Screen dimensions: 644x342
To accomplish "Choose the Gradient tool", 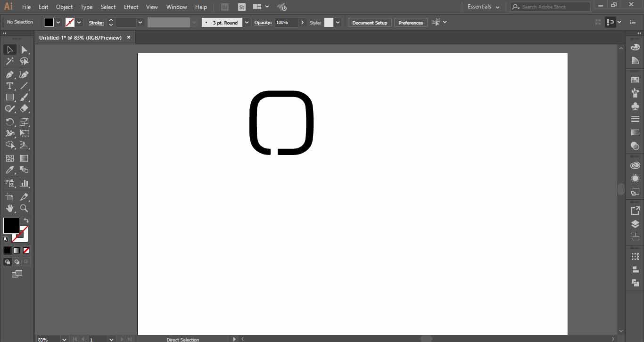I will [x=24, y=158].
